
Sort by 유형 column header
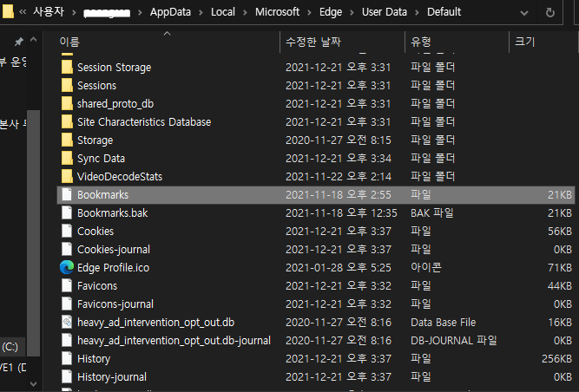click(457, 42)
